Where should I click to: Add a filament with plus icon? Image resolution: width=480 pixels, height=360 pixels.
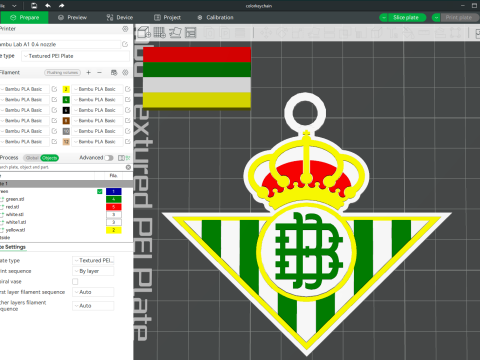(x=88, y=72)
